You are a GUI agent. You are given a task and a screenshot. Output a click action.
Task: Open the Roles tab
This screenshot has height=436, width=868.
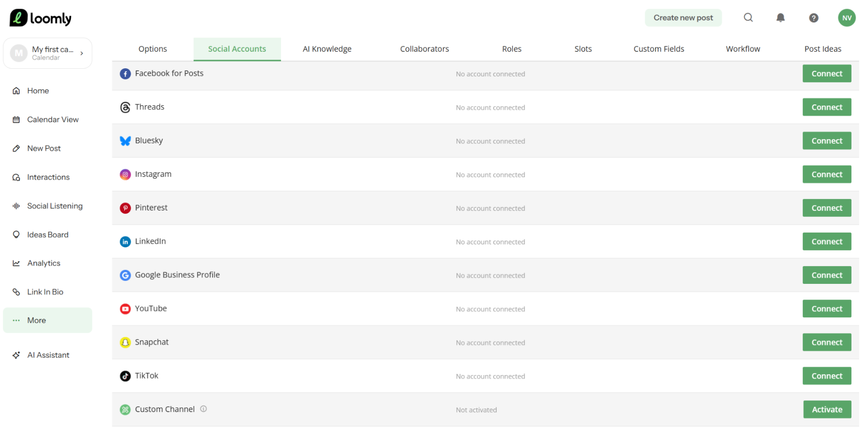click(512, 49)
